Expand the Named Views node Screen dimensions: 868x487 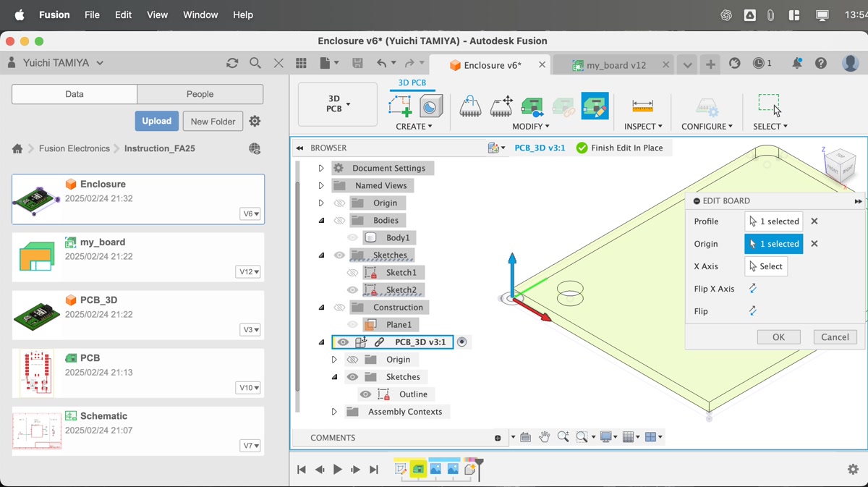point(321,186)
